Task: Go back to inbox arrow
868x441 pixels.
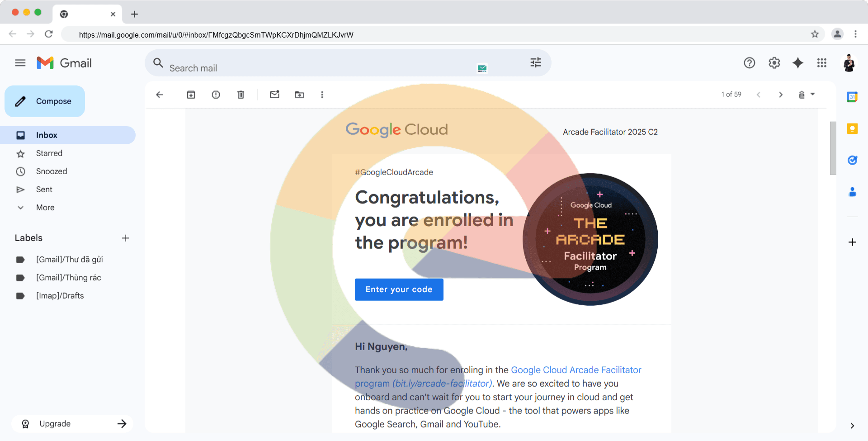Action: tap(159, 95)
